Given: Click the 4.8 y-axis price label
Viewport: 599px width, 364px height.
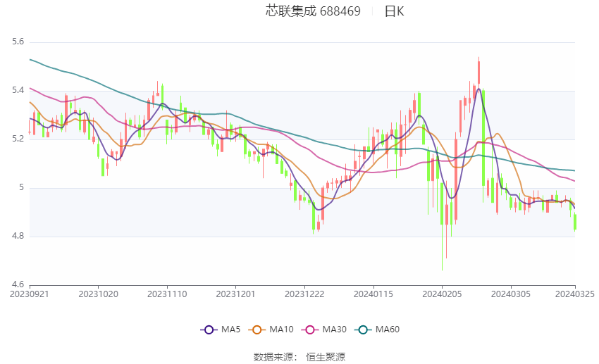Looking at the screenshot, I should click(18, 236).
